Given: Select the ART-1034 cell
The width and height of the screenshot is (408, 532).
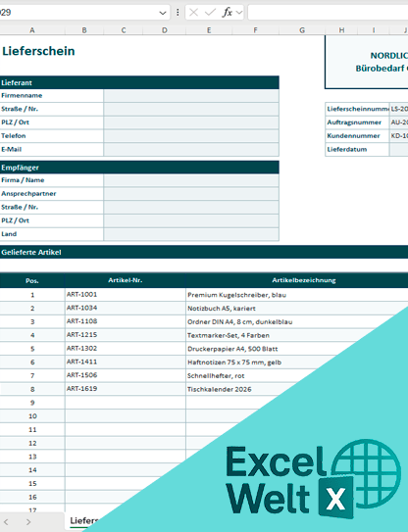Looking at the screenshot, I should tap(125, 308).
